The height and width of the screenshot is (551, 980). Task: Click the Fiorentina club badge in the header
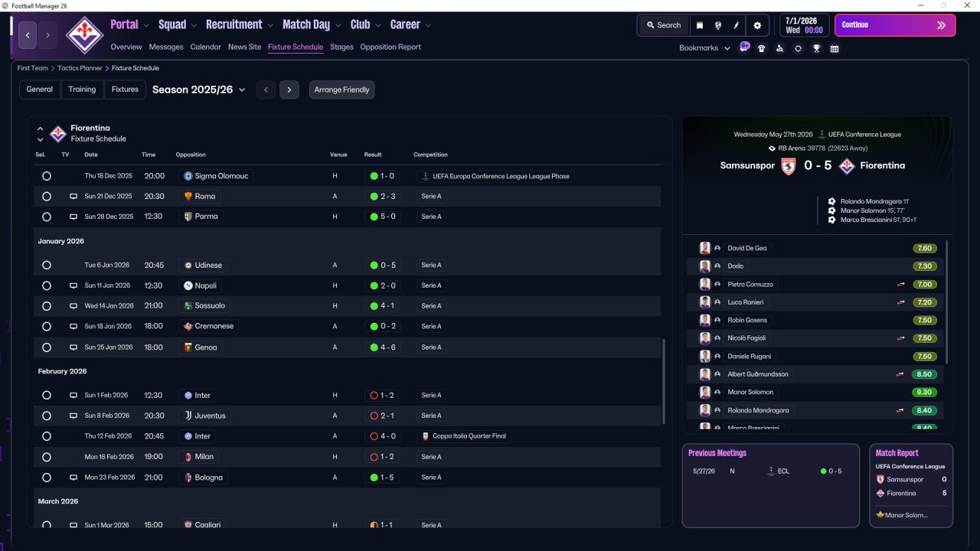[84, 35]
